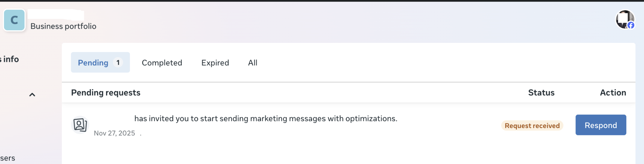Select the All tab
Image resolution: width=644 pixels, height=164 pixels.
pos(253,63)
